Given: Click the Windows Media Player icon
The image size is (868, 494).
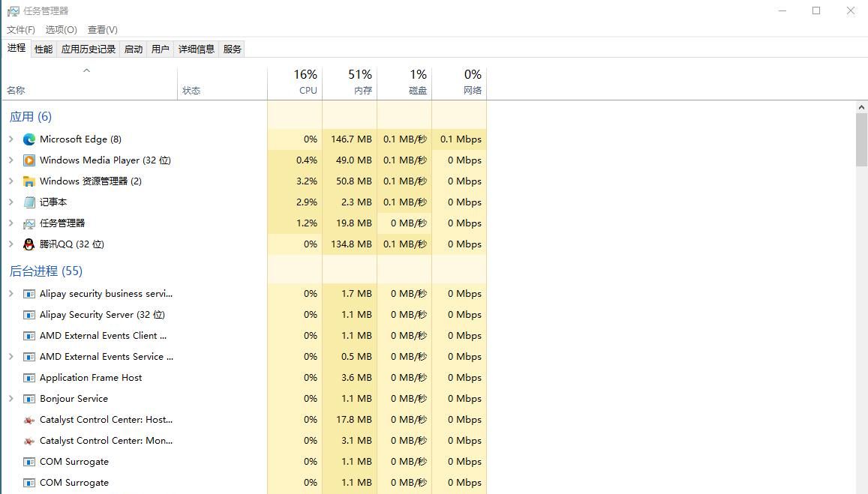Looking at the screenshot, I should click(x=29, y=160).
